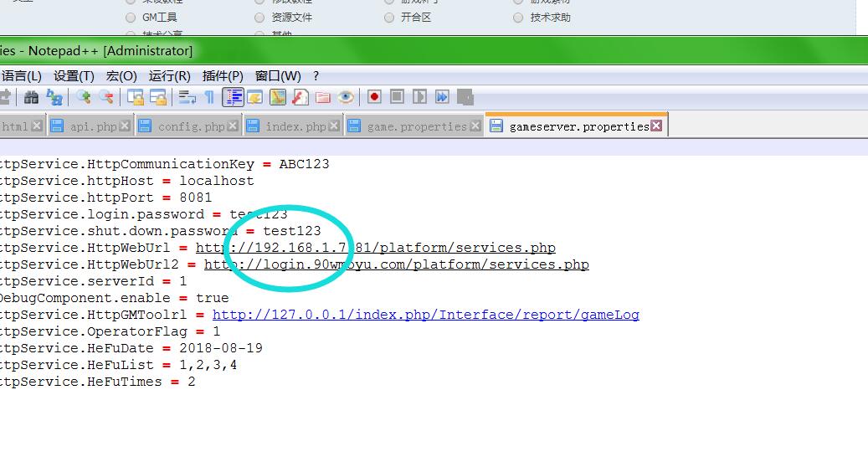Show all characters with pilcrow icon
This screenshot has width=868, height=472.
pos(209,97)
